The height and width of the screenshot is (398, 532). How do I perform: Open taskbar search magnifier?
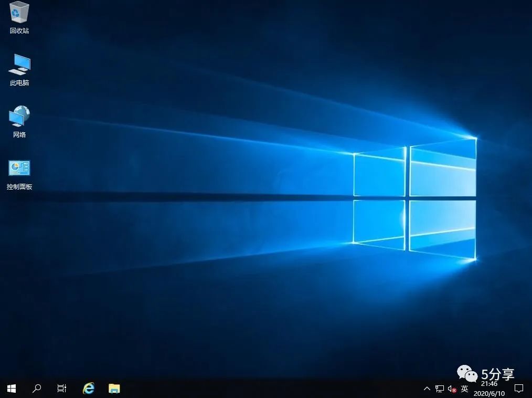[37, 388]
